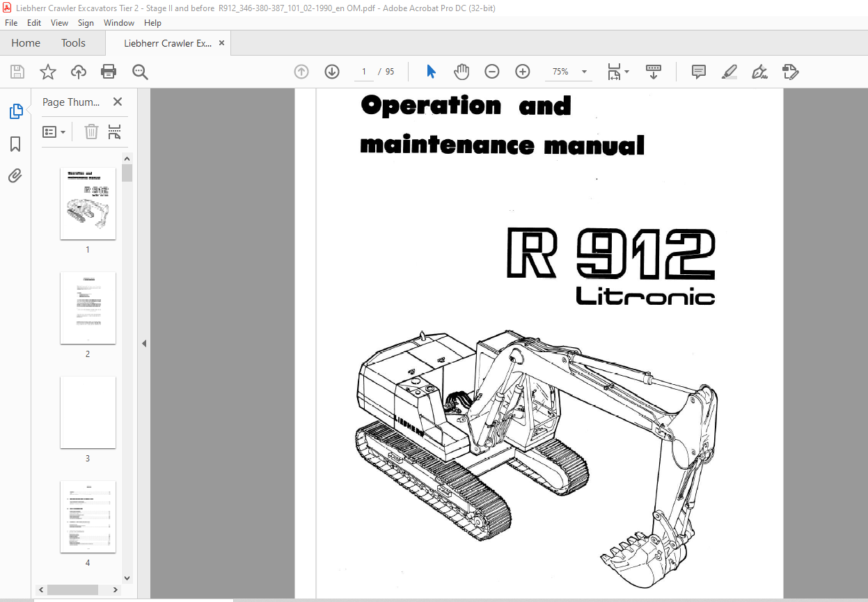This screenshot has width=868, height=602.
Task: Click the cloud upload icon
Action: pos(79,72)
